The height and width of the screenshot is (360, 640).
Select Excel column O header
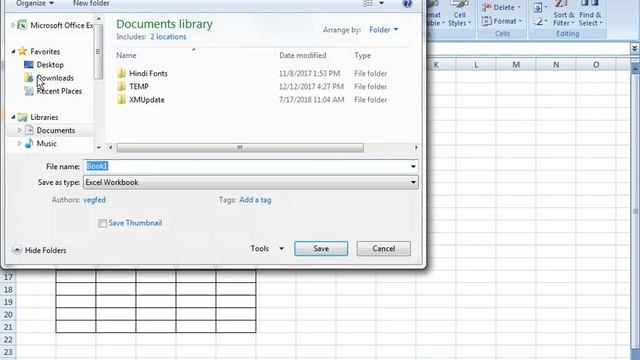(x=596, y=64)
